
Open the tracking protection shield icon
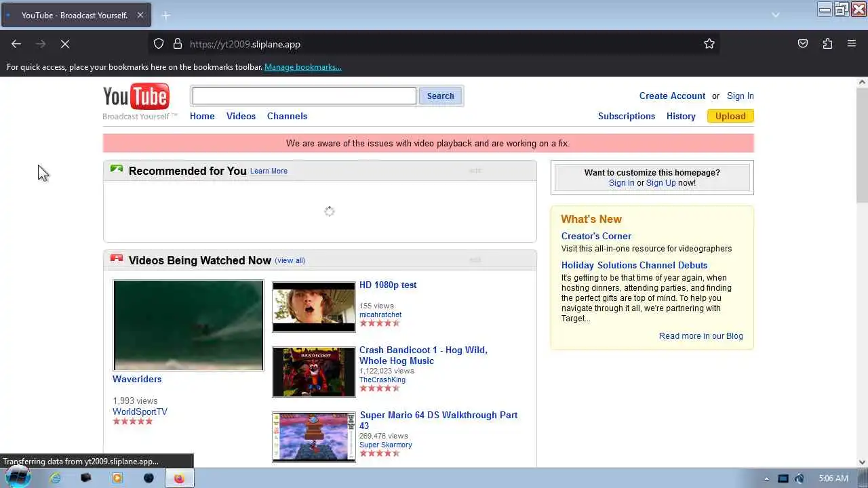tap(159, 44)
